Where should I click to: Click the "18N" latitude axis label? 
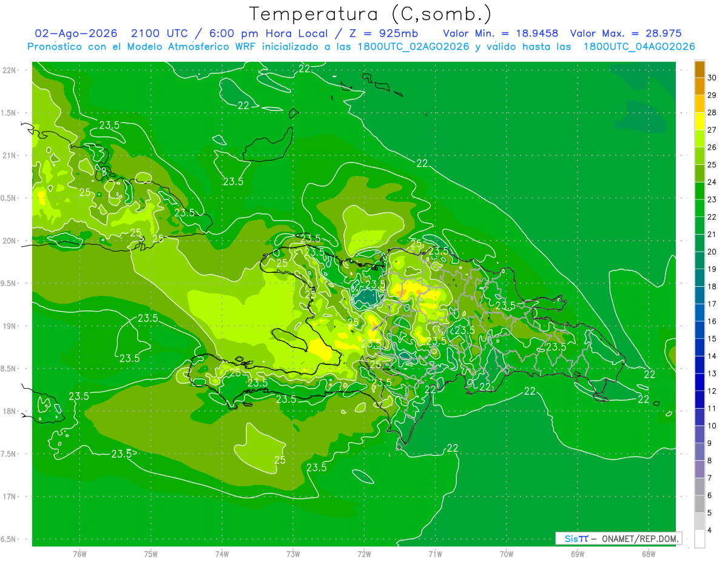pyautogui.click(x=10, y=412)
